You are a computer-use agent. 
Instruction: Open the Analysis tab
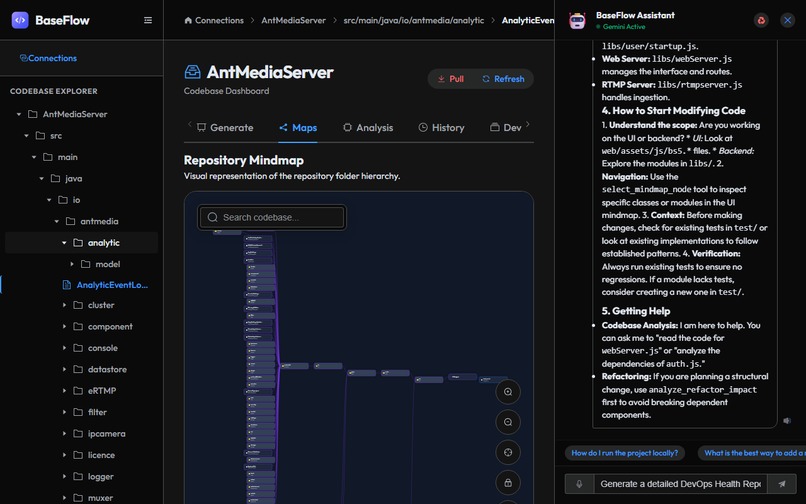(x=368, y=128)
